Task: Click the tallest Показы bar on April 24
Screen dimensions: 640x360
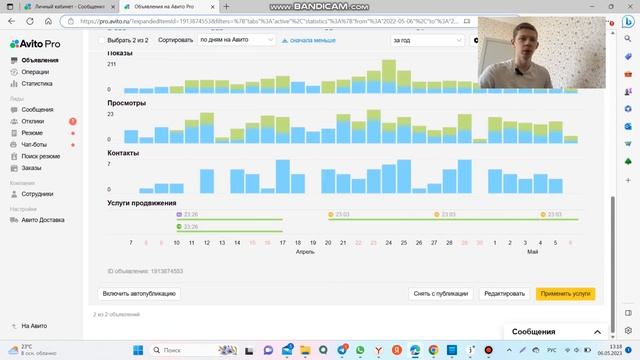Action: [389, 76]
